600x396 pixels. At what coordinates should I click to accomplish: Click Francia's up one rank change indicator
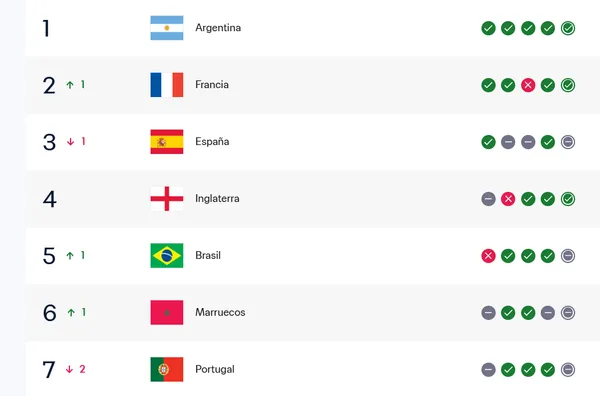pos(75,85)
